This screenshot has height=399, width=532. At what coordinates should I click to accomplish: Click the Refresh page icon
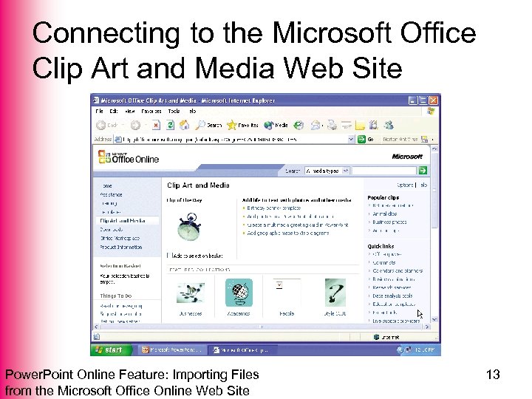[x=171, y=125]
